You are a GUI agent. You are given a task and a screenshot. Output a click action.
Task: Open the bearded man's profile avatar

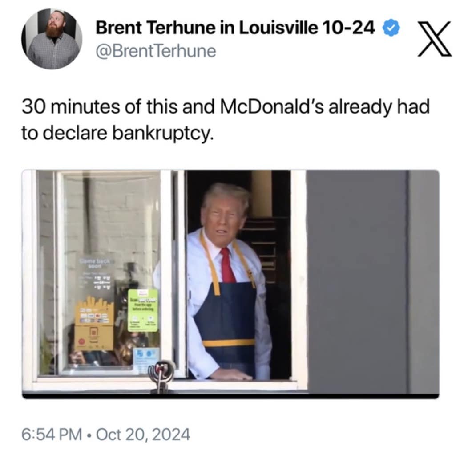52,39
